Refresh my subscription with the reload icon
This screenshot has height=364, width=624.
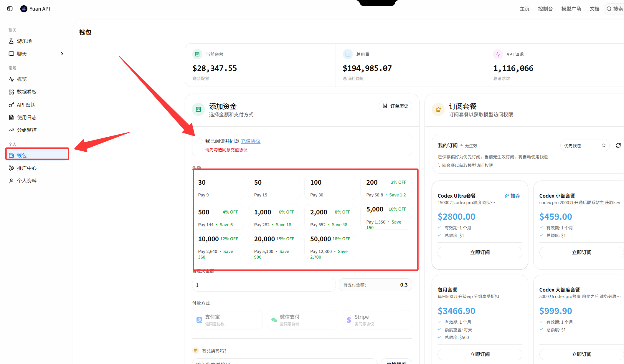(618, 145)
